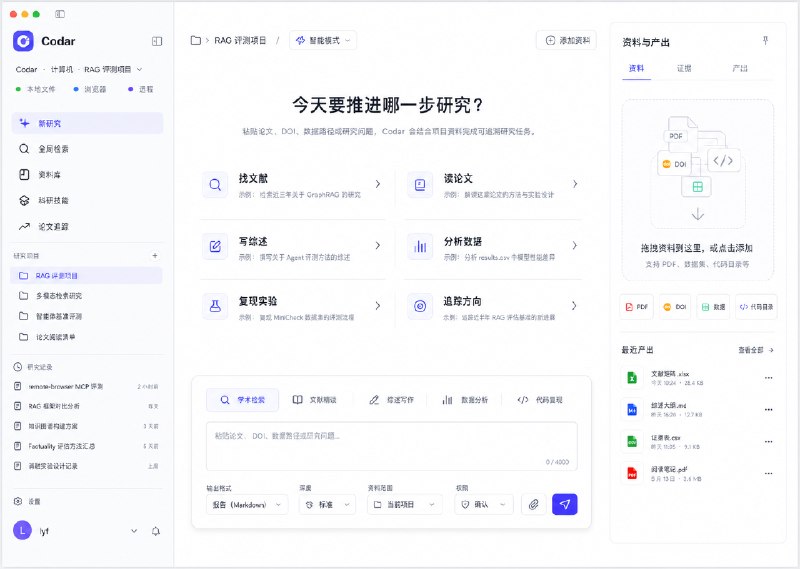Collapse sidebar using icon beside Codar title

157,41
